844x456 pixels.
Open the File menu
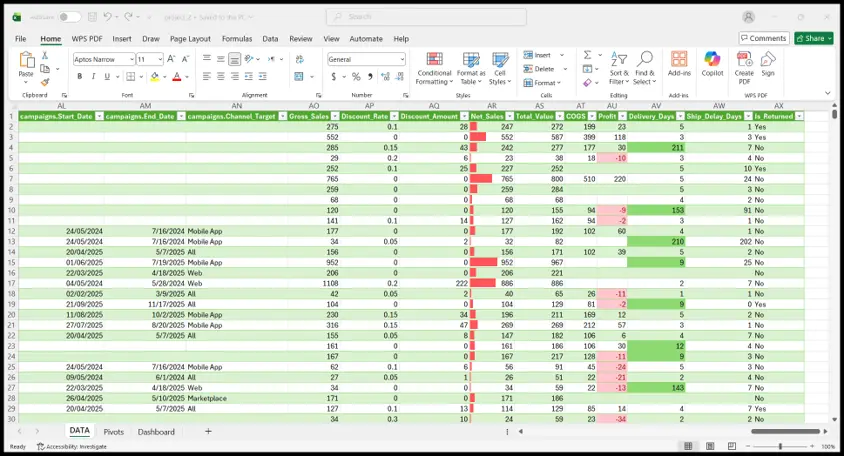(20, 39)
